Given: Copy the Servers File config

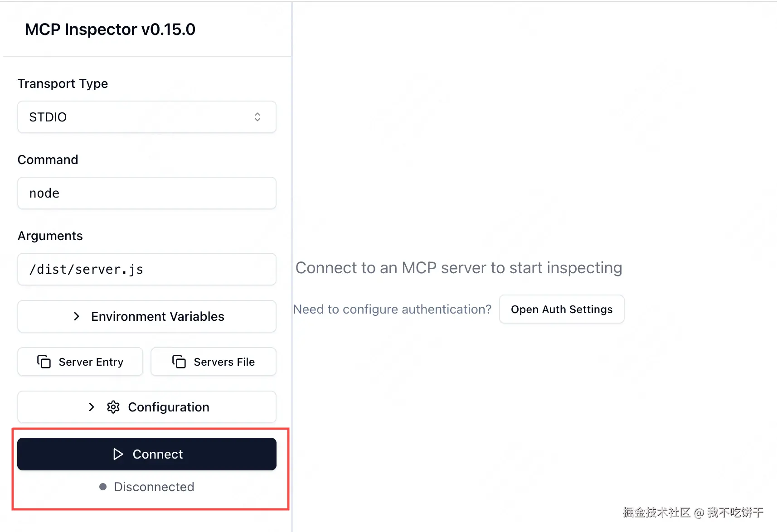Looking at the screenshot, I should [214, 362].
